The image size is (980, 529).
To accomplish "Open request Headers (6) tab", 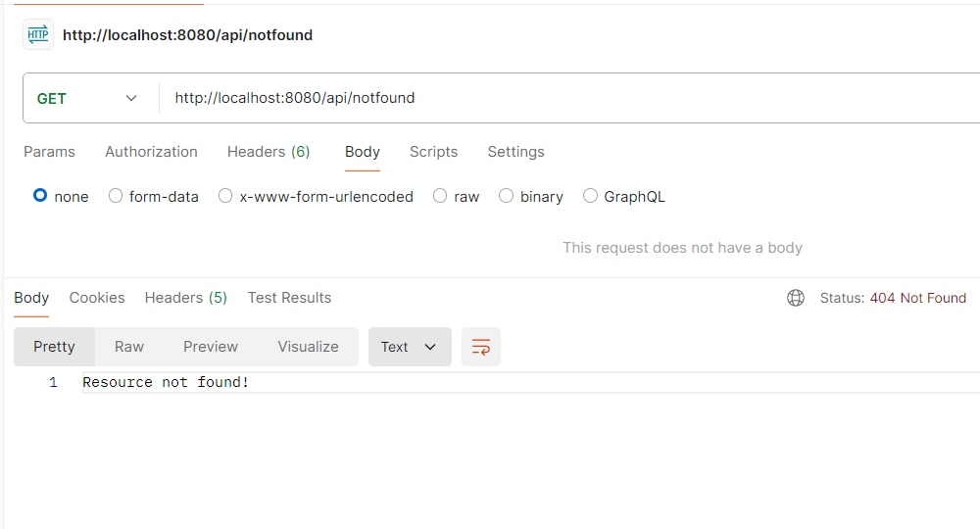I will (x=269, y=152).
